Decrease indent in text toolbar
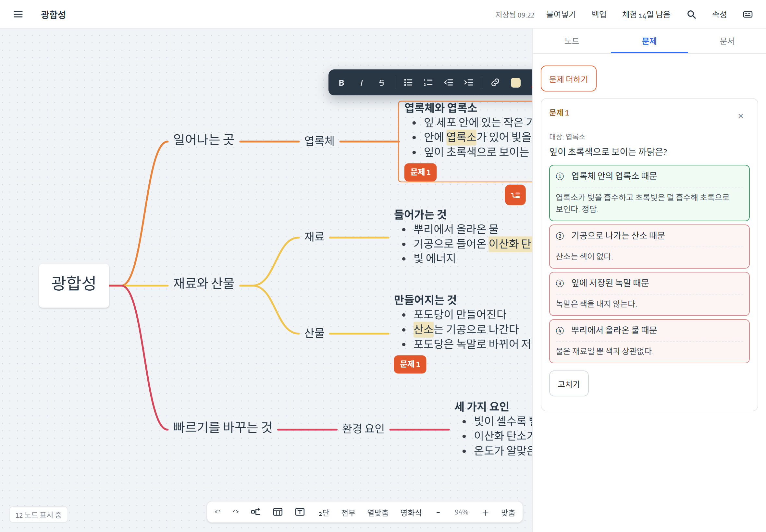 [449, 83]
